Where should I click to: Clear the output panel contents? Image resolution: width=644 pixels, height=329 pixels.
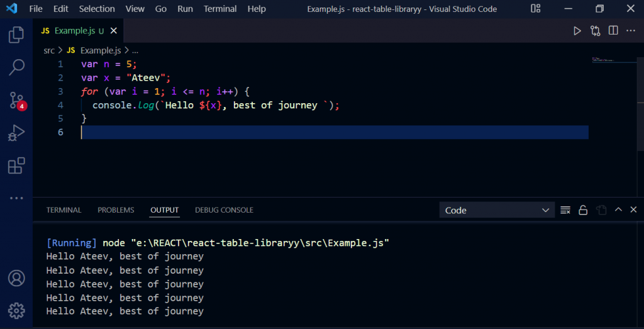point(565,210)
